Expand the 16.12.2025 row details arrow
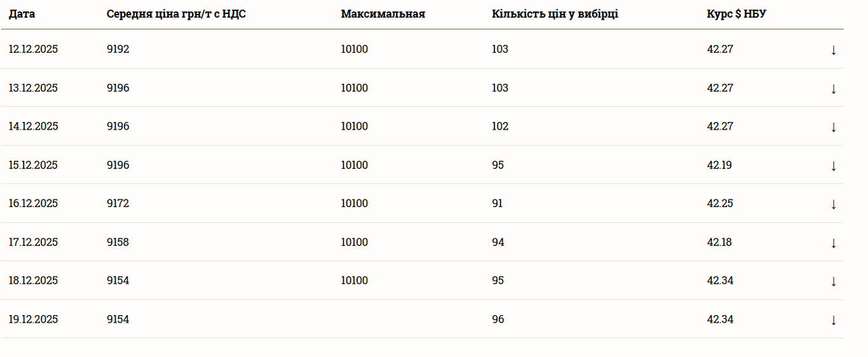868x357 pixels. coord(834,204)
